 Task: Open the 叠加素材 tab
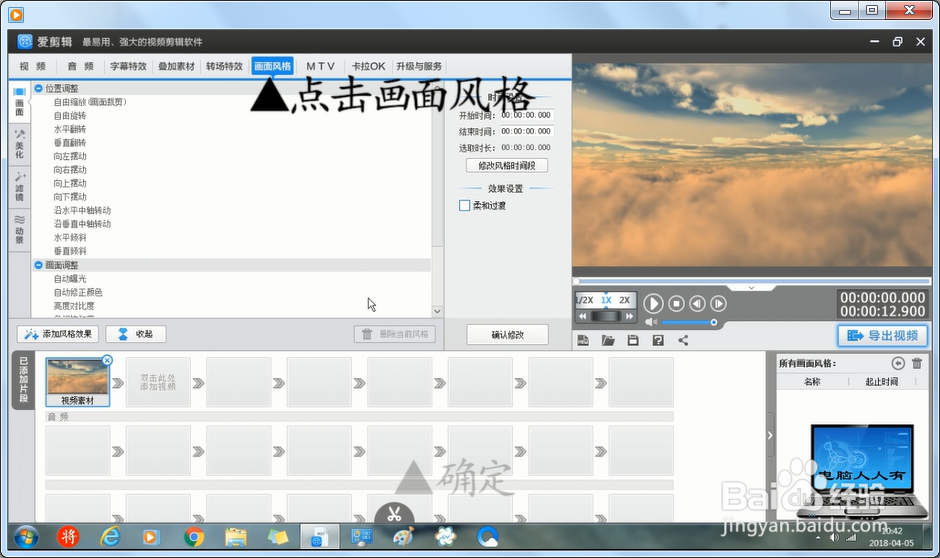click(176, 66)
